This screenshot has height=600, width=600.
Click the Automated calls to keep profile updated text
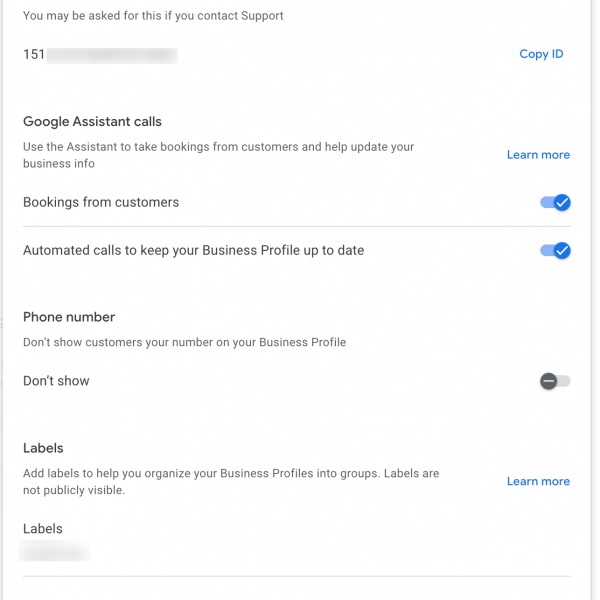point(193,250)
